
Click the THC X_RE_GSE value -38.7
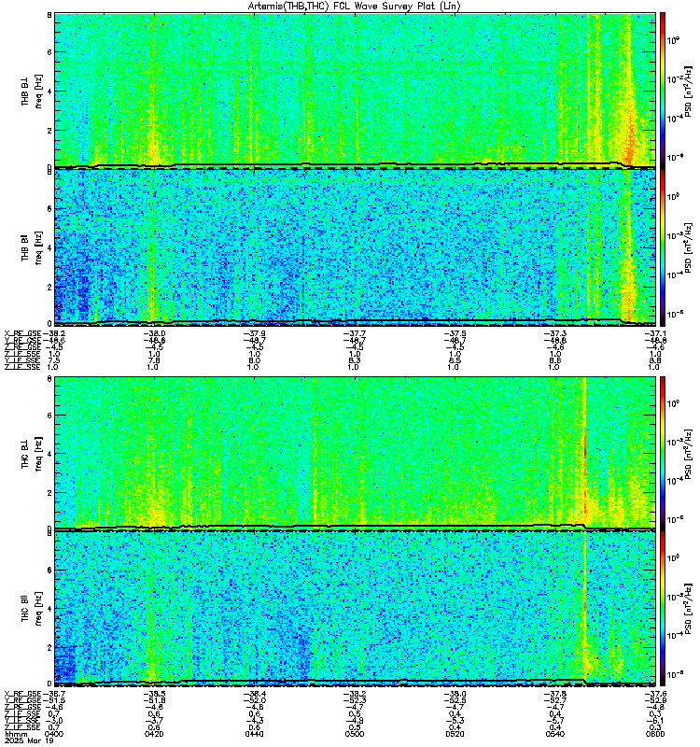click(53, 694)
